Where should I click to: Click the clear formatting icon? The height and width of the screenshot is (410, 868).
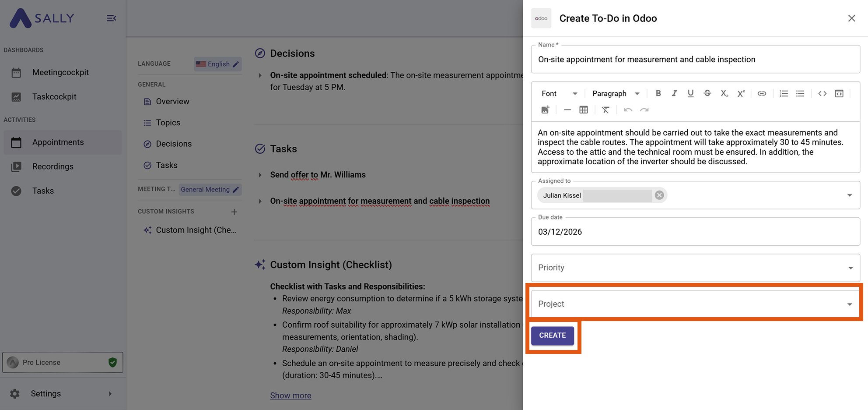(605, 110)
